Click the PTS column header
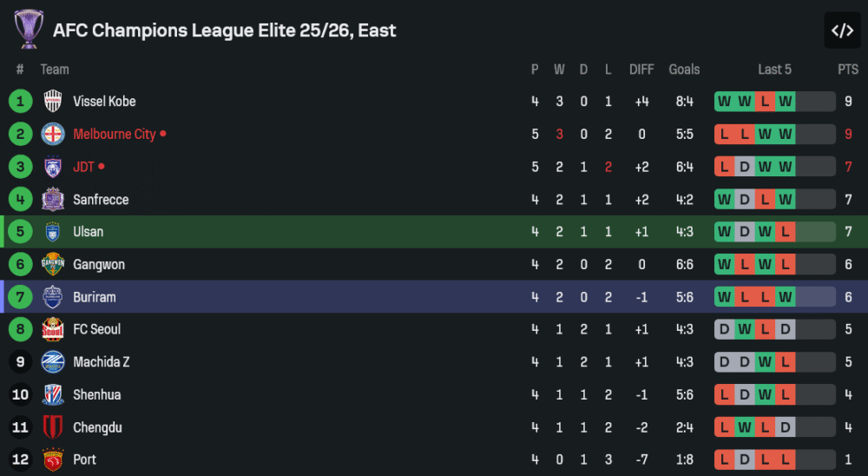Image resolution: width=868 pixels, height=476 pixels. pos(847,69)
